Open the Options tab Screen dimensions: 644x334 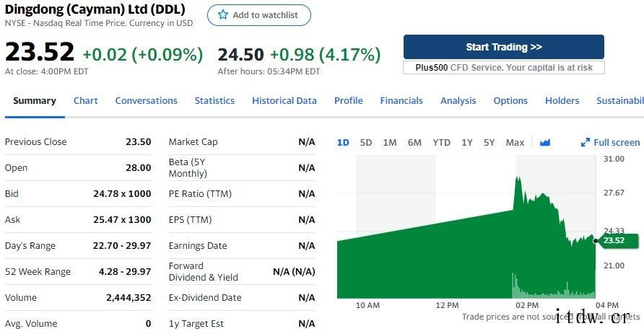[x=510, y=101]
